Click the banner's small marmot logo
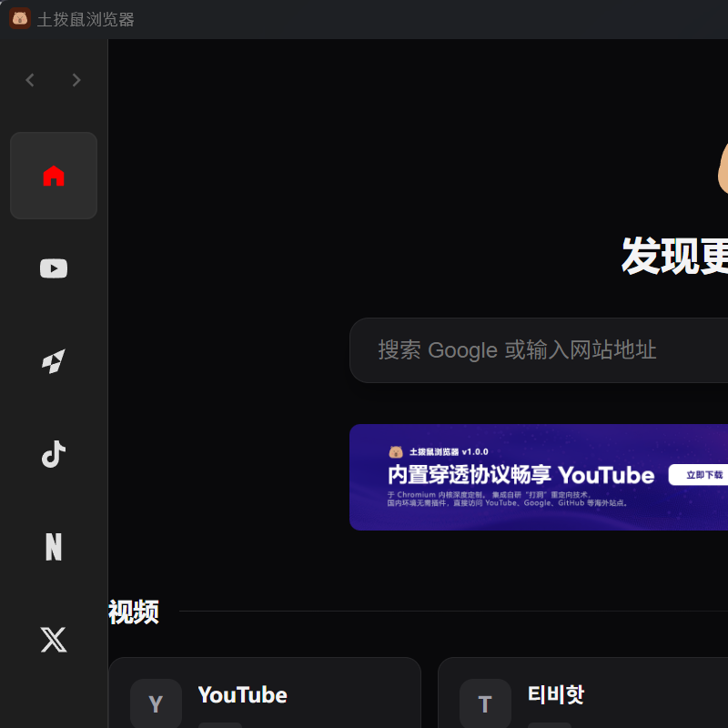 pyautogui.click(x=396, y=451)
